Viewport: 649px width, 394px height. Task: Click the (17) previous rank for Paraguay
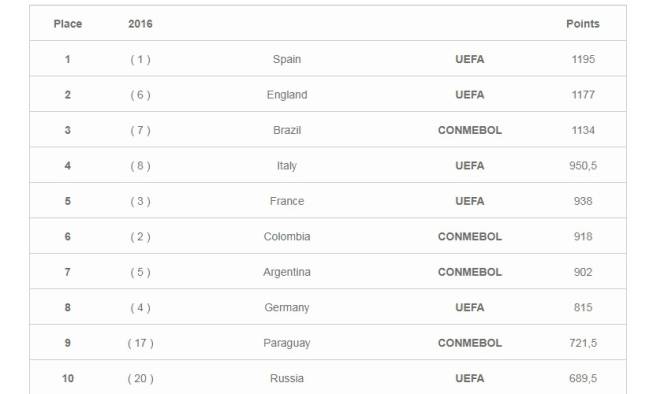click(140, 344)
